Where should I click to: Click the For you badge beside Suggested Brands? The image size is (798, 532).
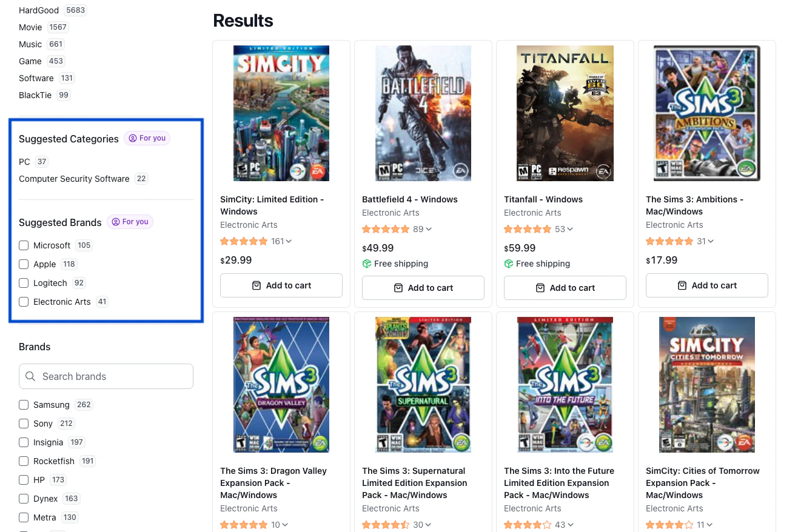coord(130,222)
